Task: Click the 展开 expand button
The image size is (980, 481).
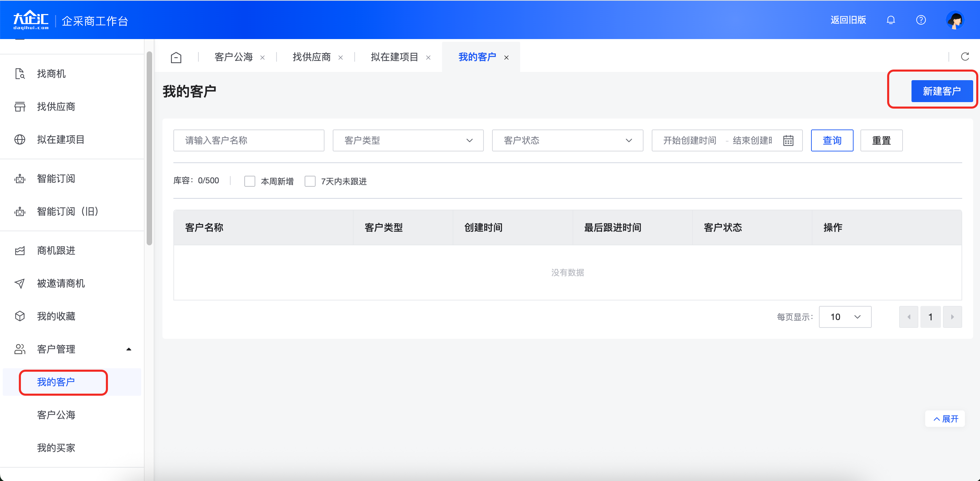Action: [x=945, y=419]
